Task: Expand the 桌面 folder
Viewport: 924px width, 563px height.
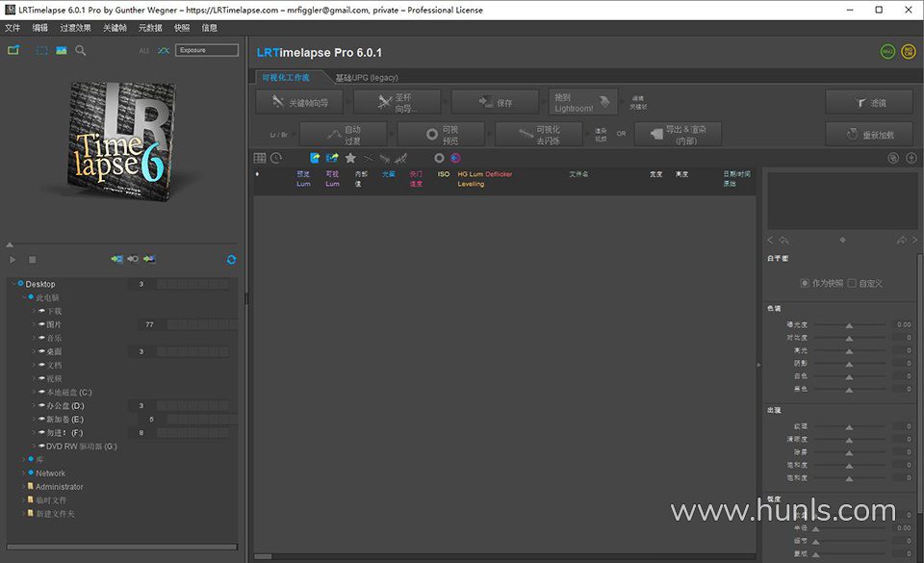Action: 35,351
